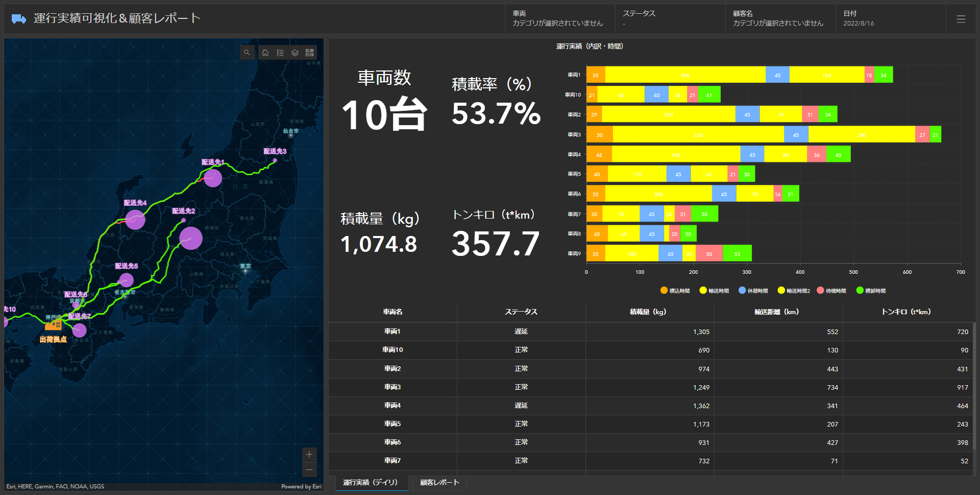
Task: Open the map legend list icon
Action: [280, 53]
